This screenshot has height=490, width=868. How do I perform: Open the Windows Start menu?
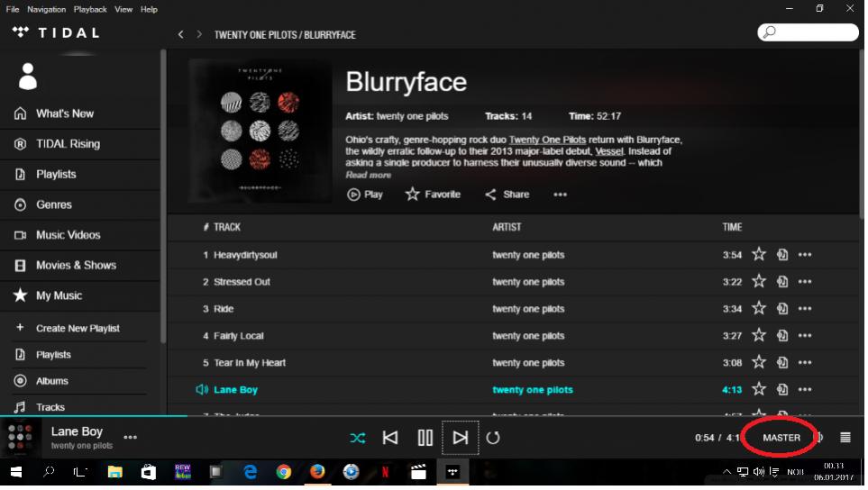pos(16,474)
